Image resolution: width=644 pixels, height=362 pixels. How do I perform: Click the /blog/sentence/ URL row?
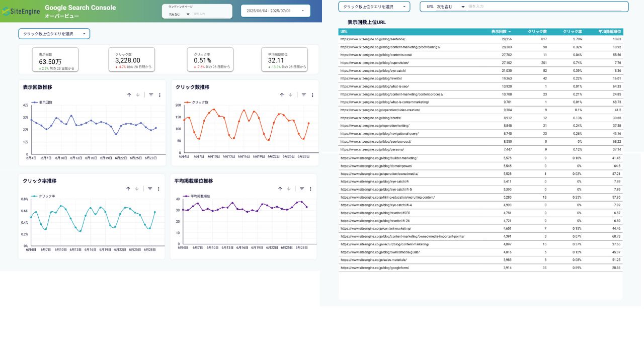coord(480,39)
